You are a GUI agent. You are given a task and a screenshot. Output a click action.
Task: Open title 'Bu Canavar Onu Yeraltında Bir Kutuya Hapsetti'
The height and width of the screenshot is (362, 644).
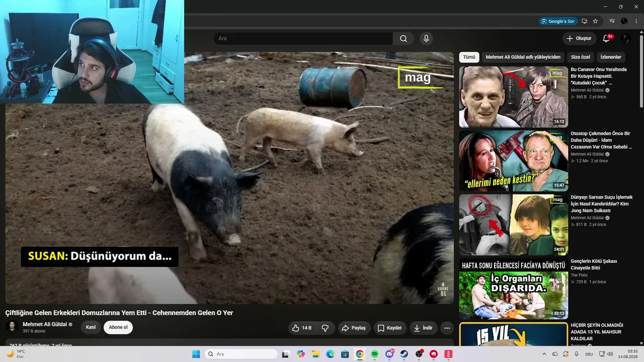click(599, 76)
